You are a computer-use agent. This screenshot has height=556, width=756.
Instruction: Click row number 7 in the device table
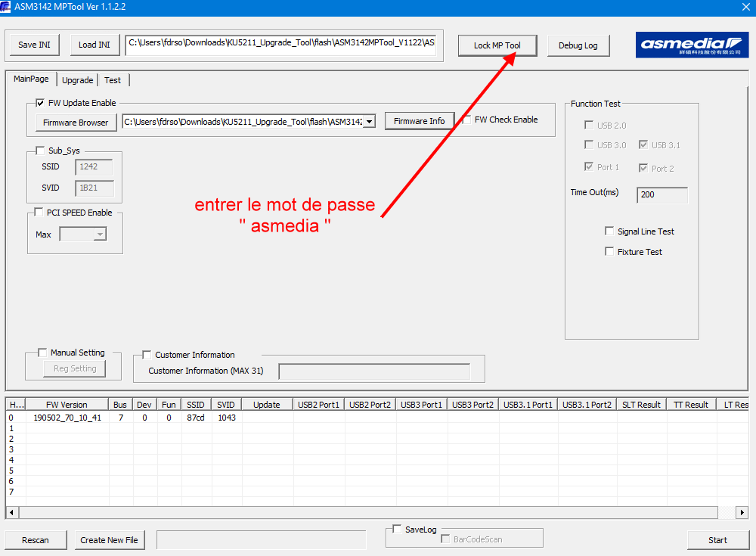click(11, 492)
